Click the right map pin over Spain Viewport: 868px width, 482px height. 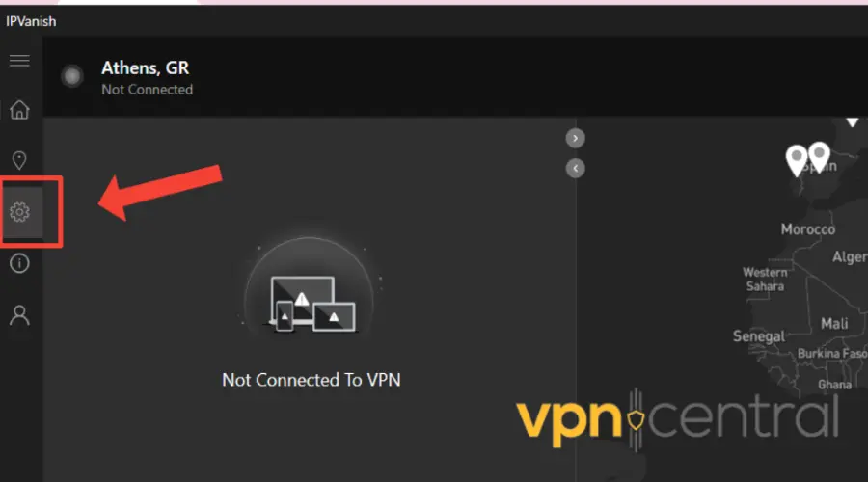(819, 156)
